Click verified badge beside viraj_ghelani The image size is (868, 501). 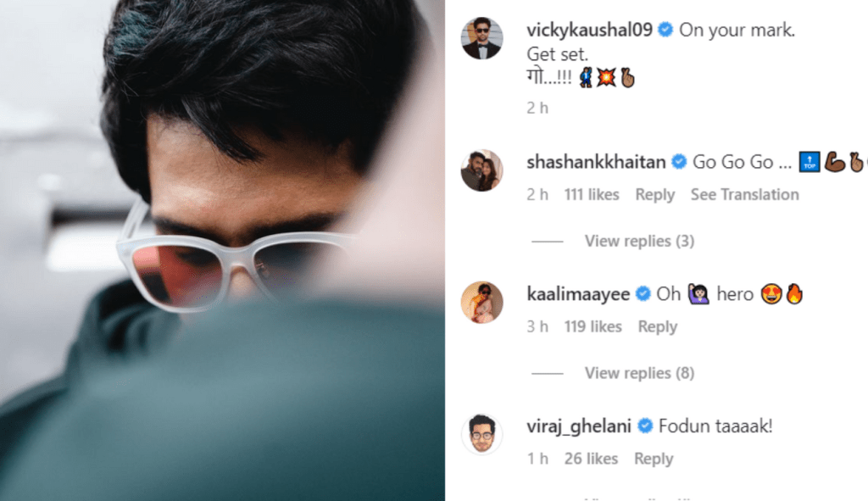tap(645, 426)
